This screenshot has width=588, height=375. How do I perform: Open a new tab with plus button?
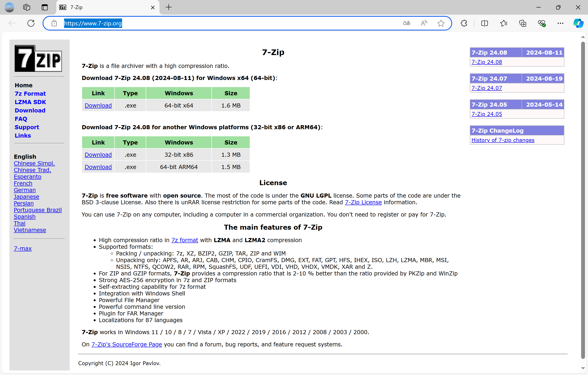[x=169, y=7]
